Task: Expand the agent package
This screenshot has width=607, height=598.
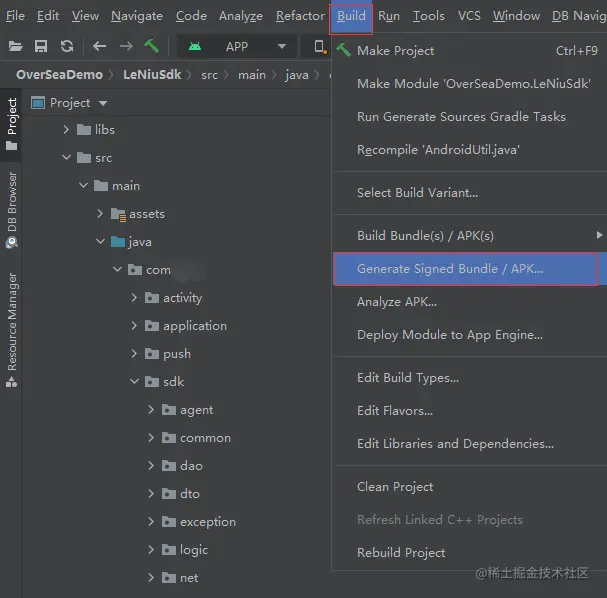Action: click(x=151, y=410)
